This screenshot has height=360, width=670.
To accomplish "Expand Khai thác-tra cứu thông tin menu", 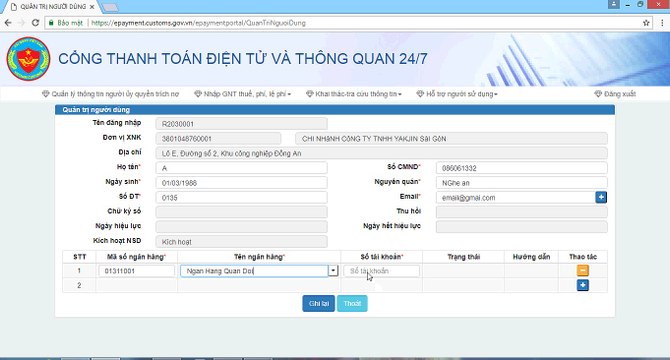I will click(x=354, y=94).
